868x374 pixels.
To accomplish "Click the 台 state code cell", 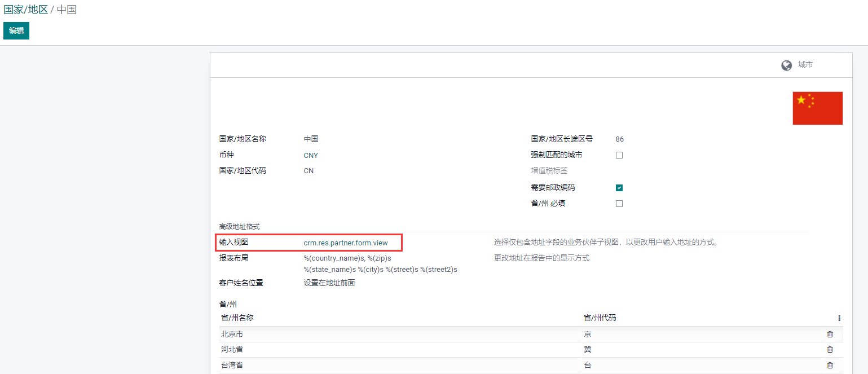I will (588, 366).
